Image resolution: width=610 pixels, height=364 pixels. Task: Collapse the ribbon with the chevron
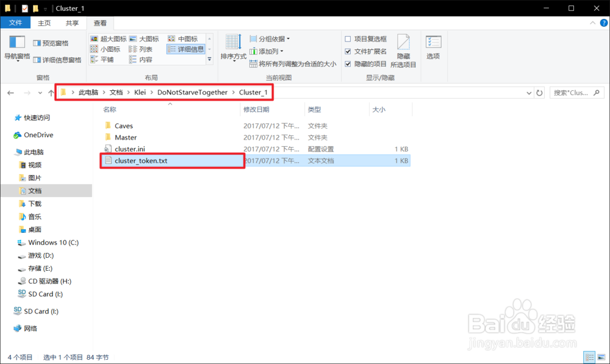click(592, 23)
